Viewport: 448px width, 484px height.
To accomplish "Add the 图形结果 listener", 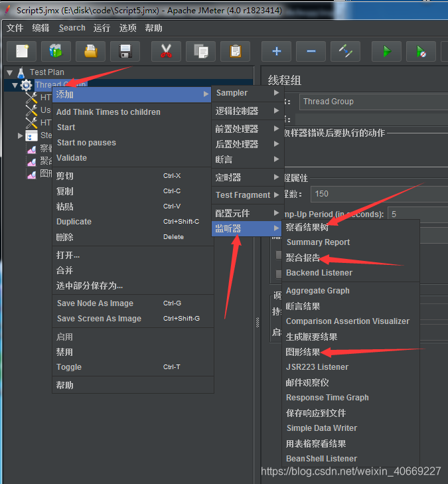I will tap(351, 352).
